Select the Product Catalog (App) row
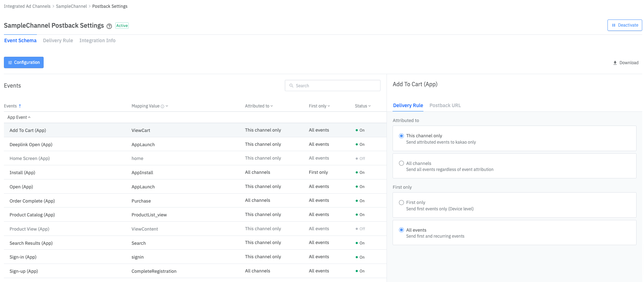Image resolution: width=644 pixels, height=282 pixels. pyautogui.click(x=195, y=215)
